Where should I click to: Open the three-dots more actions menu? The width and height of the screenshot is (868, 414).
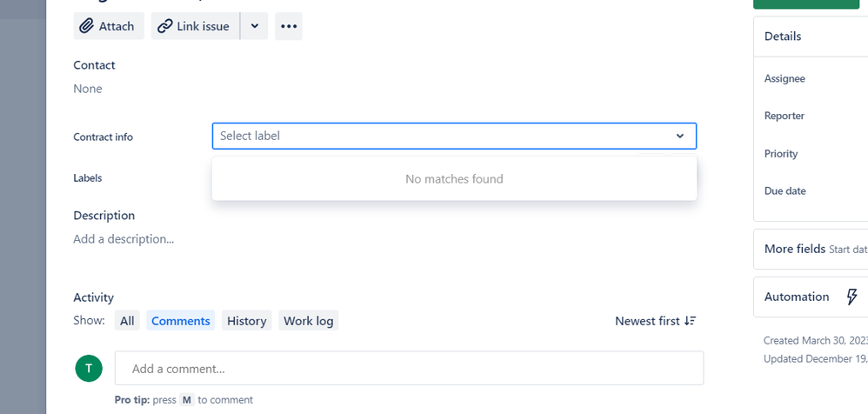coord(289,26)
